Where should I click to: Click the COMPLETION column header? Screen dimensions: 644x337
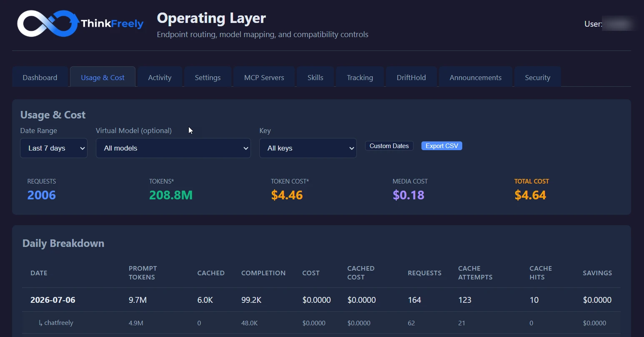point(263,273)
